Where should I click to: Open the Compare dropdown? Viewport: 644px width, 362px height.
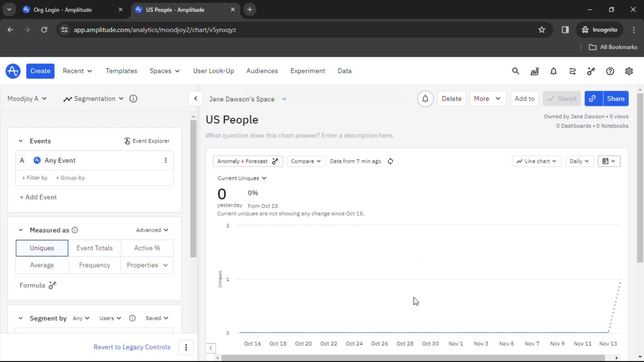click(306, 161)
